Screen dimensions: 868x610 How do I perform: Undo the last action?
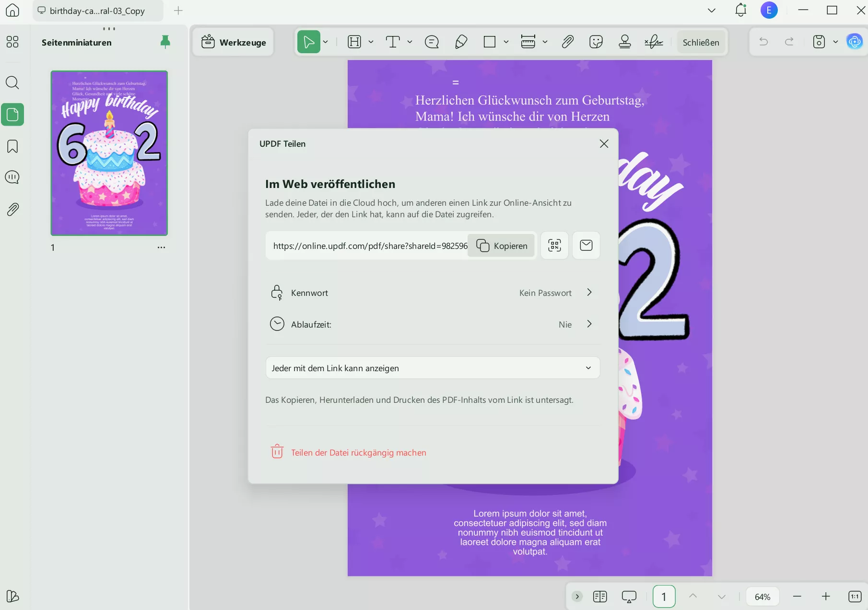pyautogui.click(x=763, y=42)
